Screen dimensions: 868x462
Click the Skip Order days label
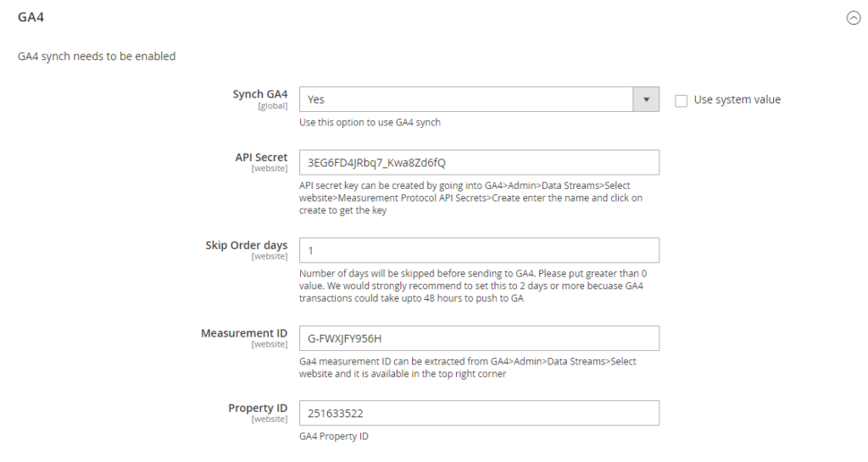pyautogui.click(x=246, y=245)
